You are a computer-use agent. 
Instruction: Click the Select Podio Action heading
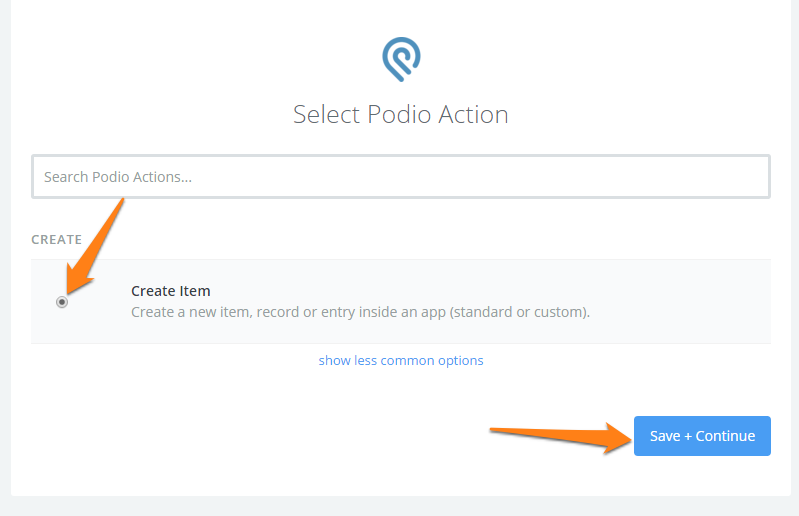click(x=400, y=114)
